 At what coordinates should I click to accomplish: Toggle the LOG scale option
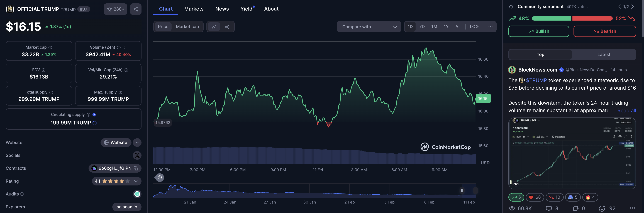474,27
